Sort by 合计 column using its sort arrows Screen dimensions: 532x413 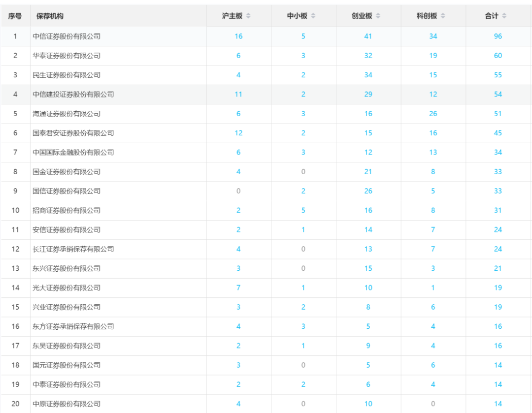504,16
